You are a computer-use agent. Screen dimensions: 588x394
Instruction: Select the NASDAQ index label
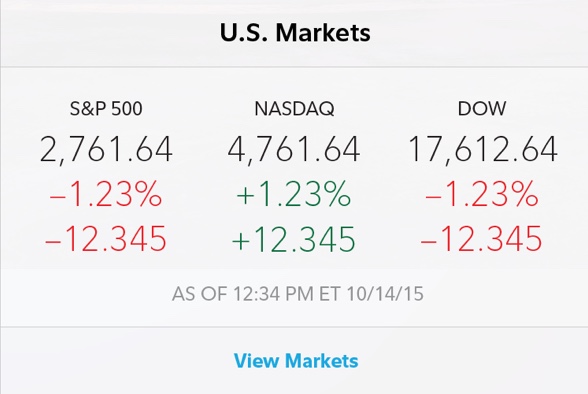[x=294, y=109]
